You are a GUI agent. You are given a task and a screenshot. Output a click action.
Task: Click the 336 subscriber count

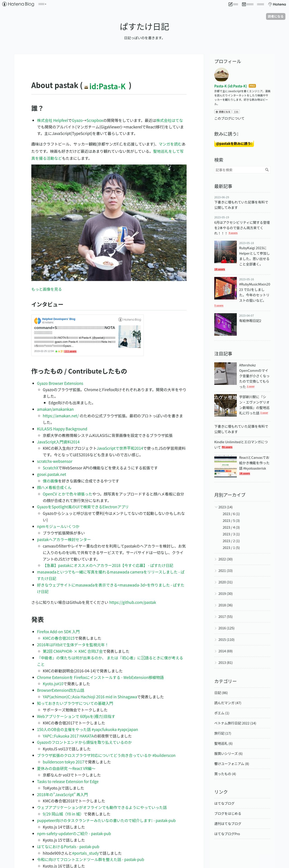(x=236, y=112)
